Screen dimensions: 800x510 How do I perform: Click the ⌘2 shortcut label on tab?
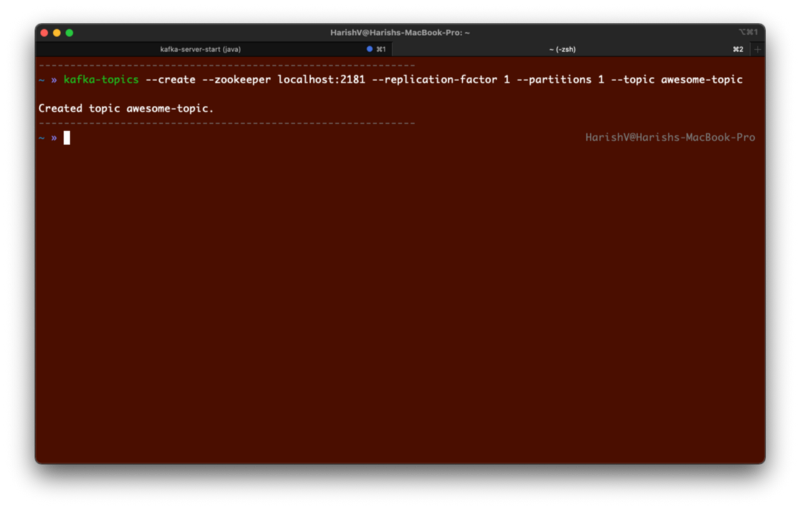pos(738,49)
